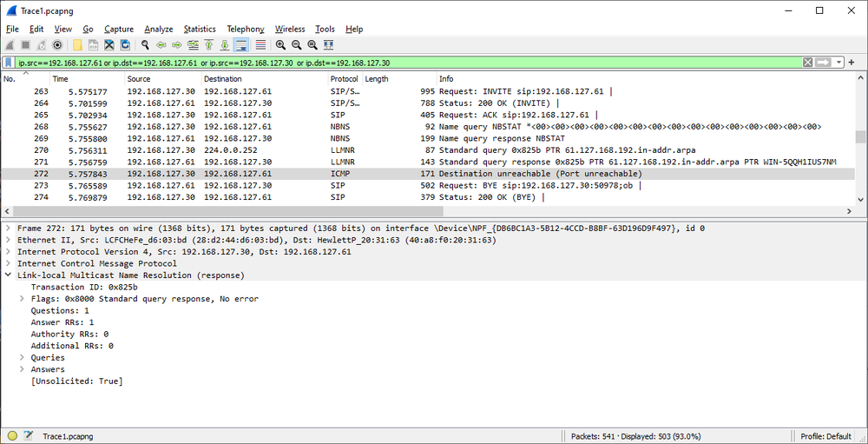Viewport: 868px width, 444px height.
Task: Click the expert information circle in status bar
Action: (x=12, y=436)
